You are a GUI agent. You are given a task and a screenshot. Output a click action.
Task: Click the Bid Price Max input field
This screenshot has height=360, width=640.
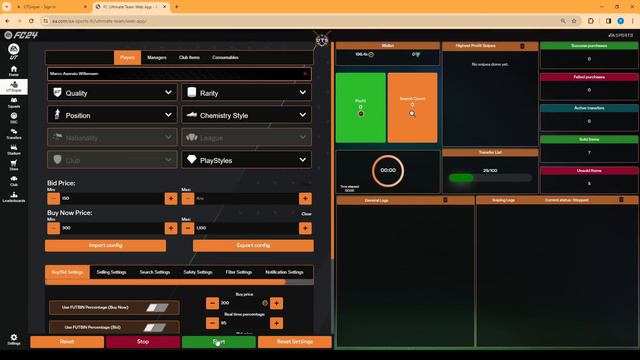tap(247, 198)
